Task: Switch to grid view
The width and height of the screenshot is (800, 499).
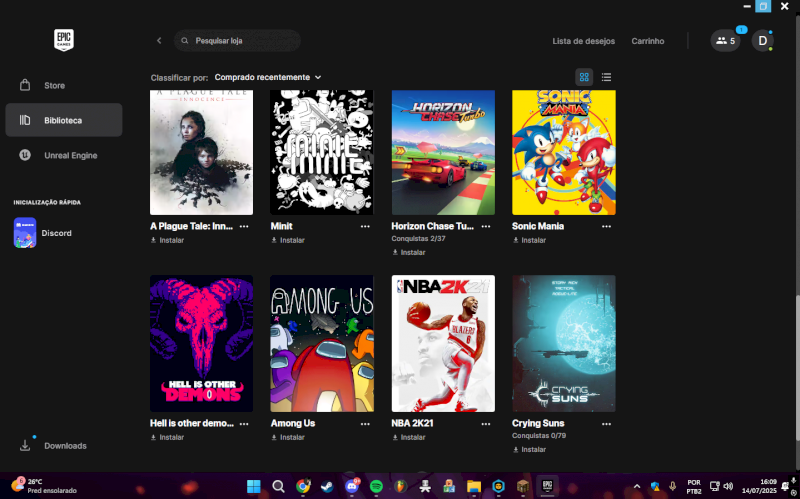Action: [584, 77]
